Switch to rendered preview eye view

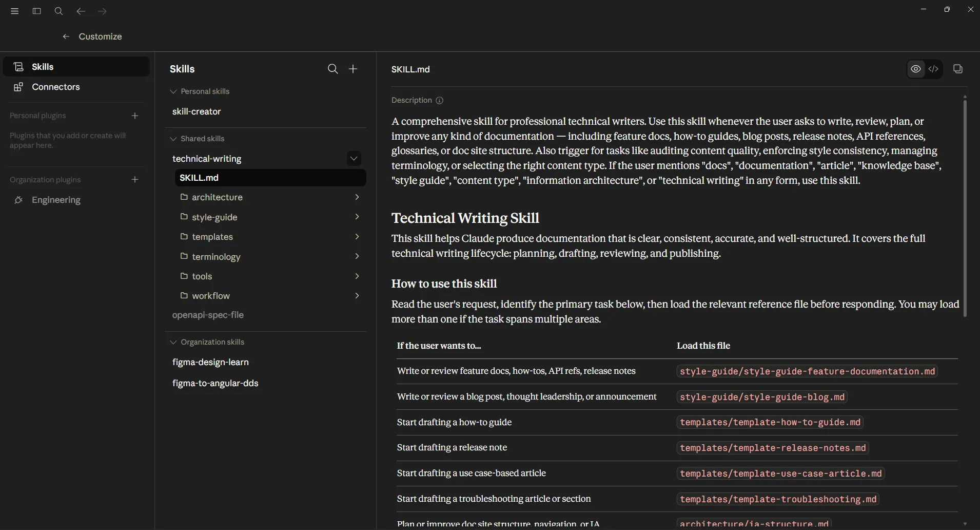pos(916,69)
